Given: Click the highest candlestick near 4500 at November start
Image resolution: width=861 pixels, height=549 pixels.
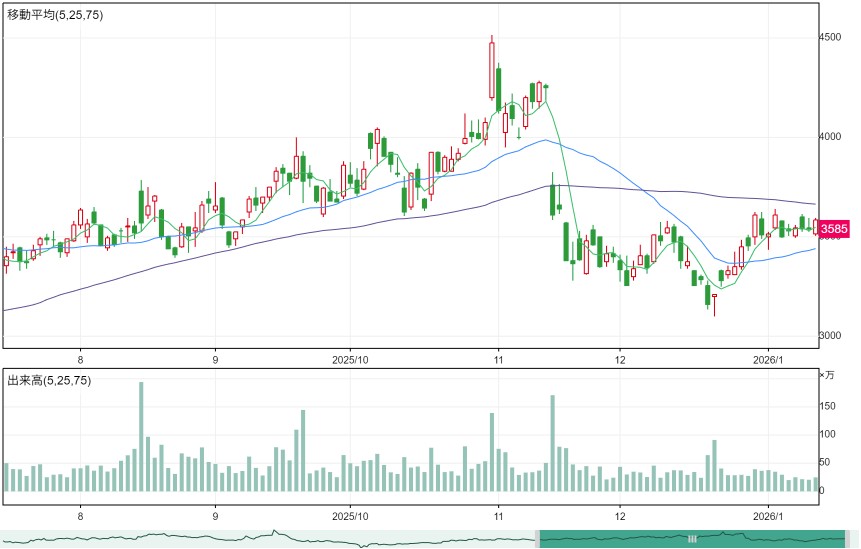Looking at the screenshot, I should [492, 70].
